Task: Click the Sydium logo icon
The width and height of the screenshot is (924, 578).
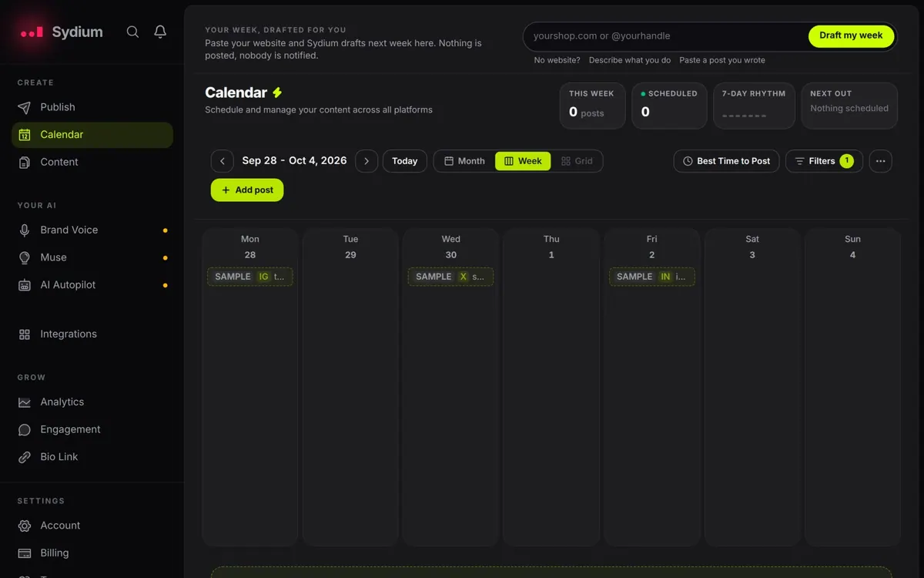Action: click(32, 32)
